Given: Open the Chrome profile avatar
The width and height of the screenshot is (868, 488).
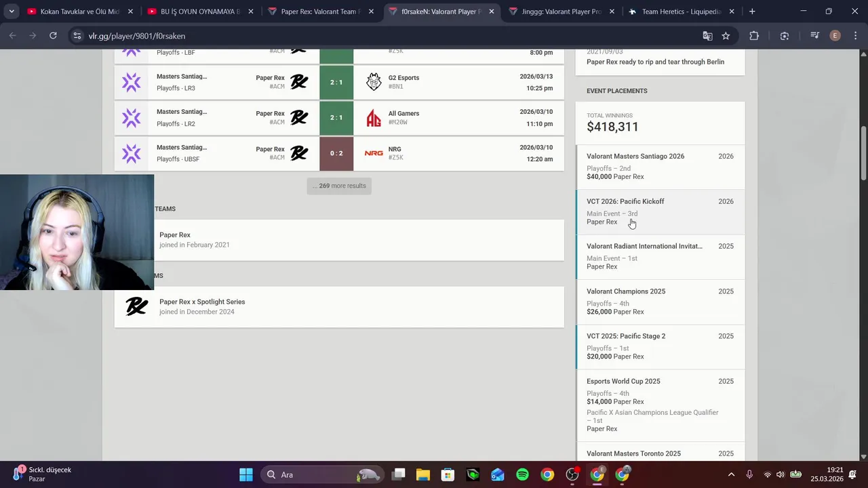Looking at the screenshot, I should (835, 36).
